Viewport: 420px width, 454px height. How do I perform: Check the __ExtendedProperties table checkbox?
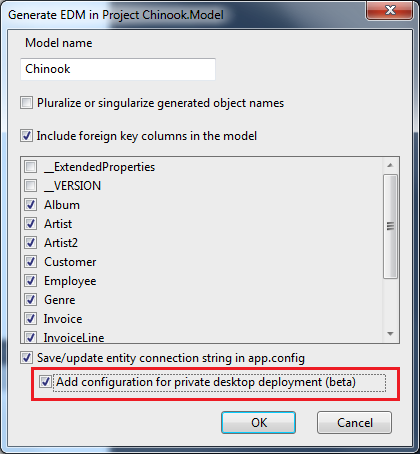31,166
